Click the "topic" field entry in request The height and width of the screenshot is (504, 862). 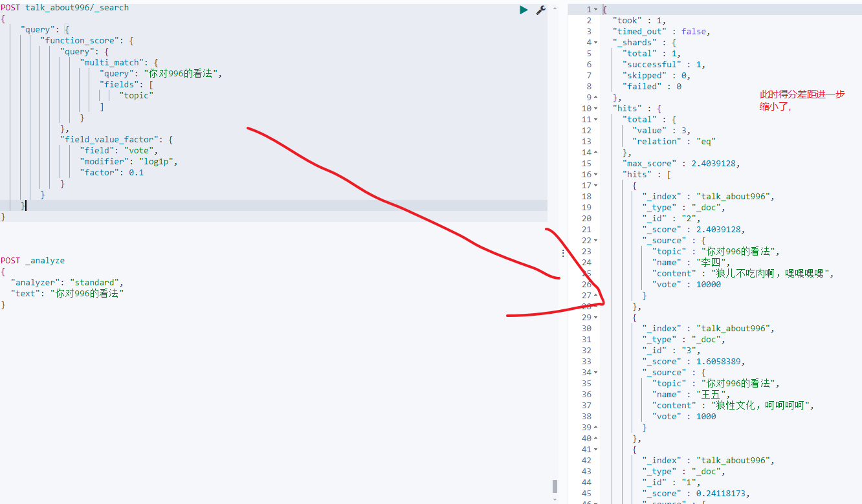(x=136, y=96)
